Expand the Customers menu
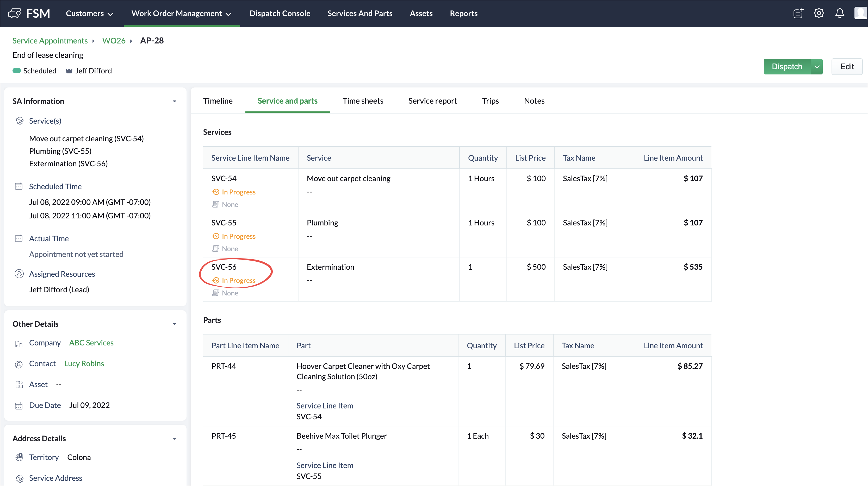 point(89,14)
